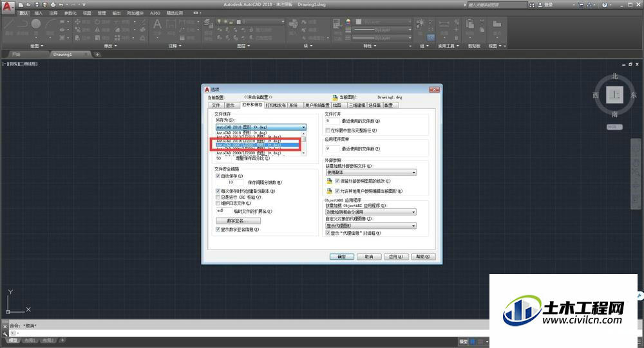The width and height of the screenshot is (644, 348).
Task: Toggle 保留外部参照图层的修改 checkbox
Action: (x=337, y=181)
